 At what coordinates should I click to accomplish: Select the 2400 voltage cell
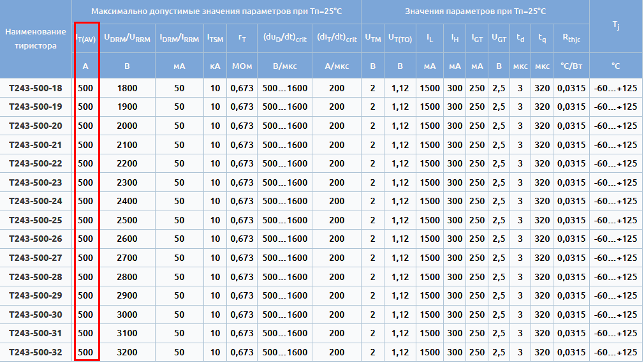127,202
